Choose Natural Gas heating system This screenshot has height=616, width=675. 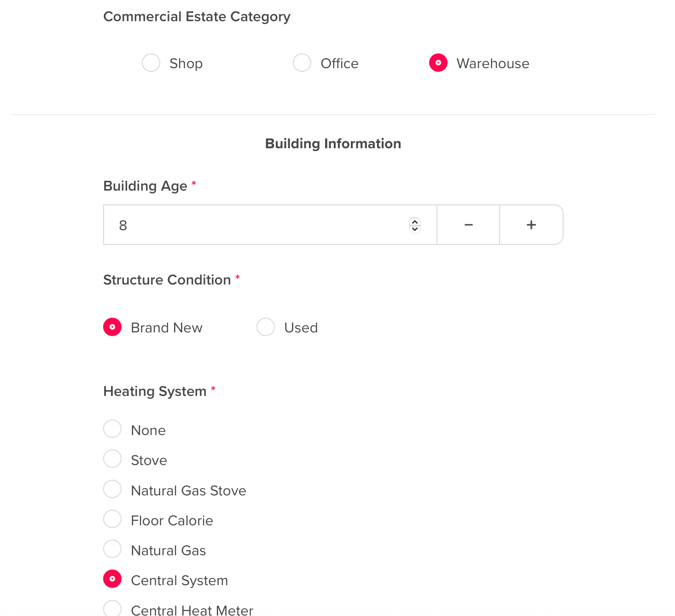[x=112, y=549]
